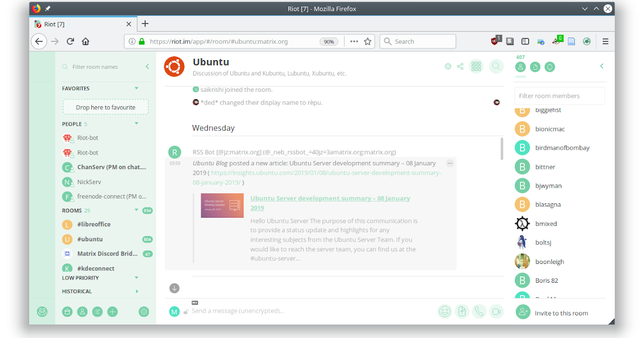Click the Ubuntu room avatar logo

(174, 67)
